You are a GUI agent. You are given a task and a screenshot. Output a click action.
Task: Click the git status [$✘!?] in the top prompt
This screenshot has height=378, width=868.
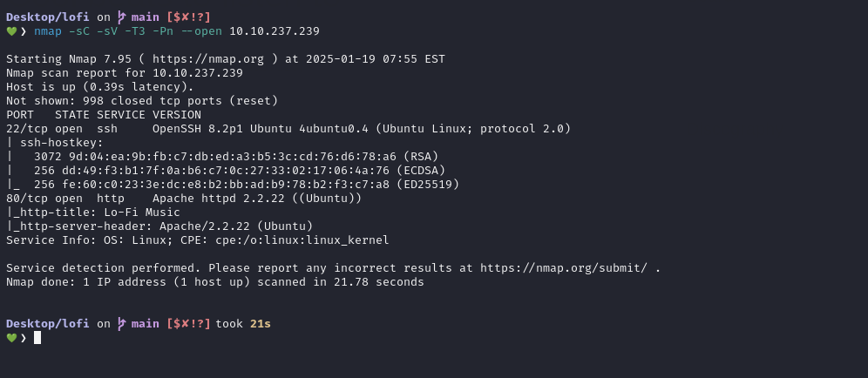(189, 17)
